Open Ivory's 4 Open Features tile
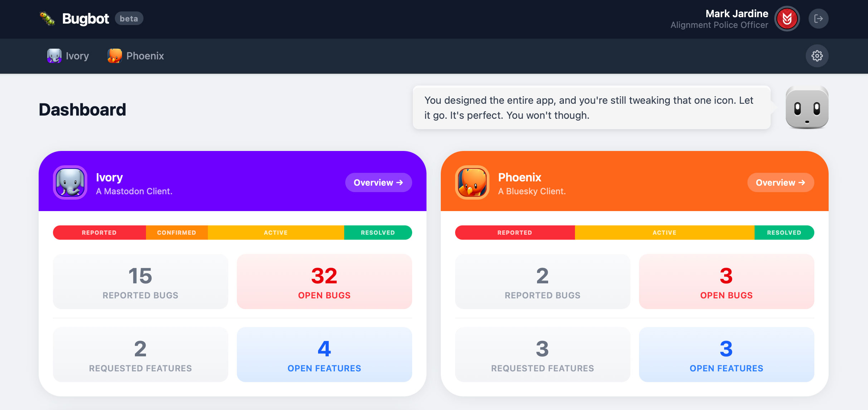This screenshot has width=868, height=410. (x=324, y=355)
